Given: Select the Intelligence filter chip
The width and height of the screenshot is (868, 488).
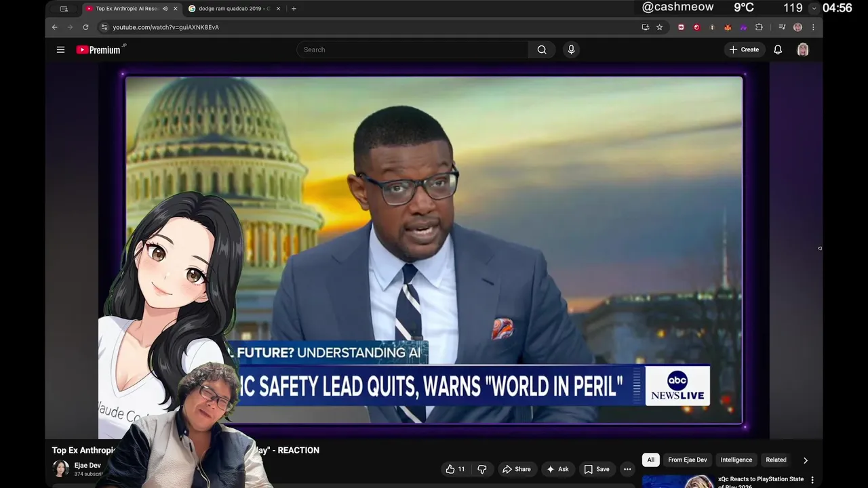Looking at the screenshot, I should 736,460.
